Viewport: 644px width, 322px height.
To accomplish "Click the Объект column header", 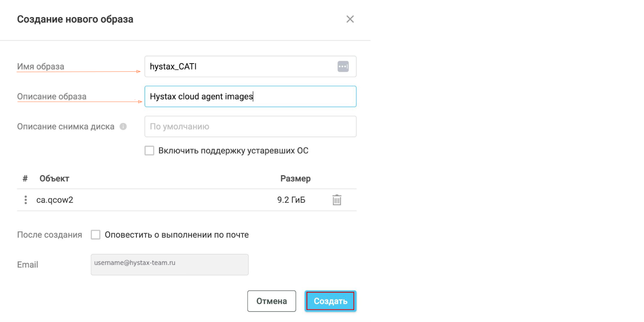I will point(54,178).
